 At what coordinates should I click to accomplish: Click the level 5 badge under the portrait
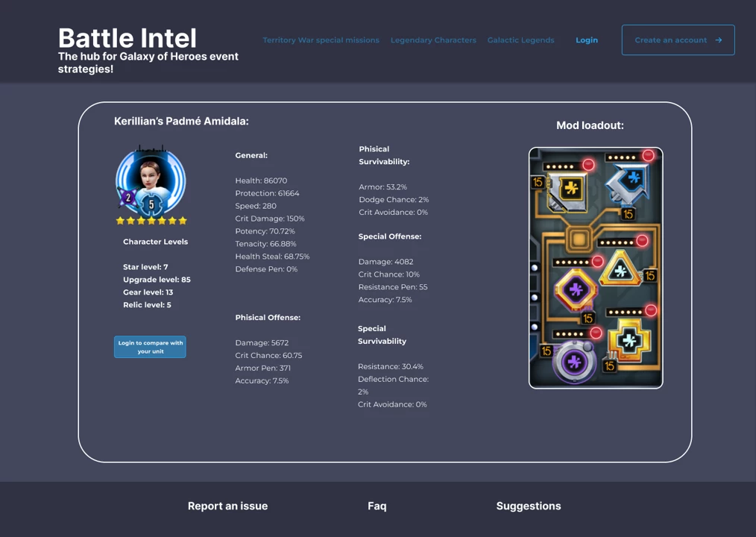pyautogui.click(x=151, y=204)
